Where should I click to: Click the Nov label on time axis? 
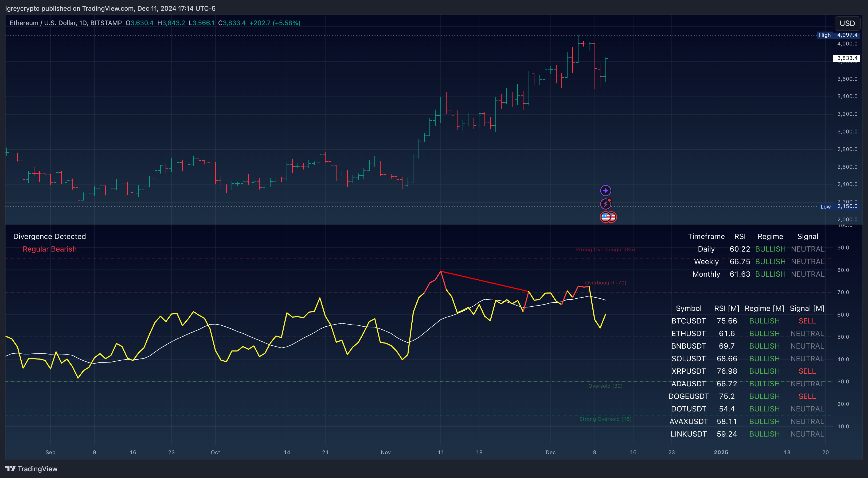point(386,452)
